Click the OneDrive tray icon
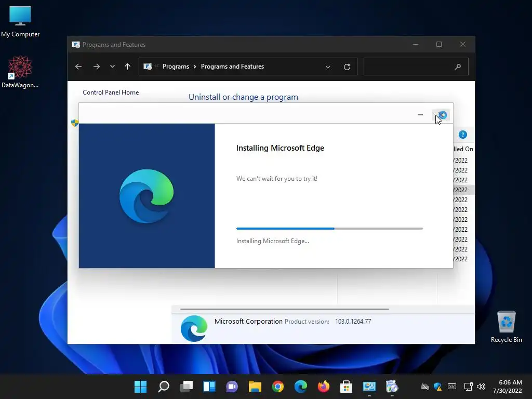Image resolution: width=532 pixels, height=399 pixels. click(425, 387)
